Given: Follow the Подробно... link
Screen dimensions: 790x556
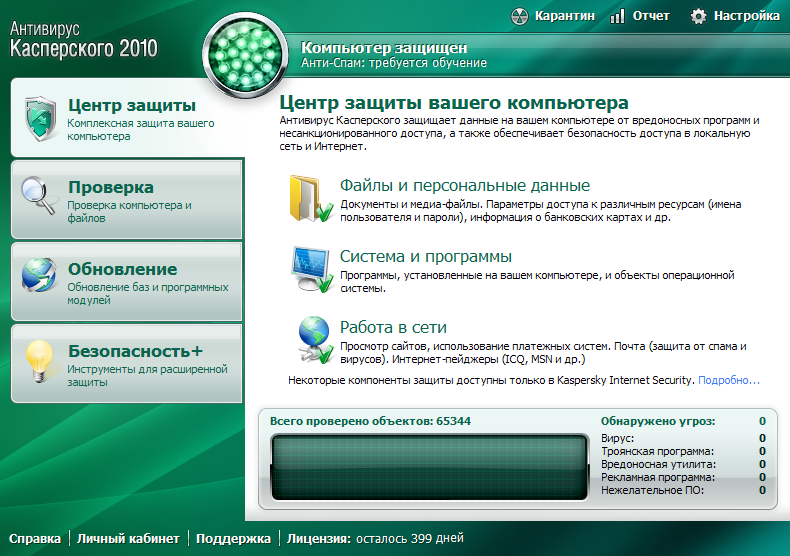Looking at the screenshot, I should click(729, 380).
